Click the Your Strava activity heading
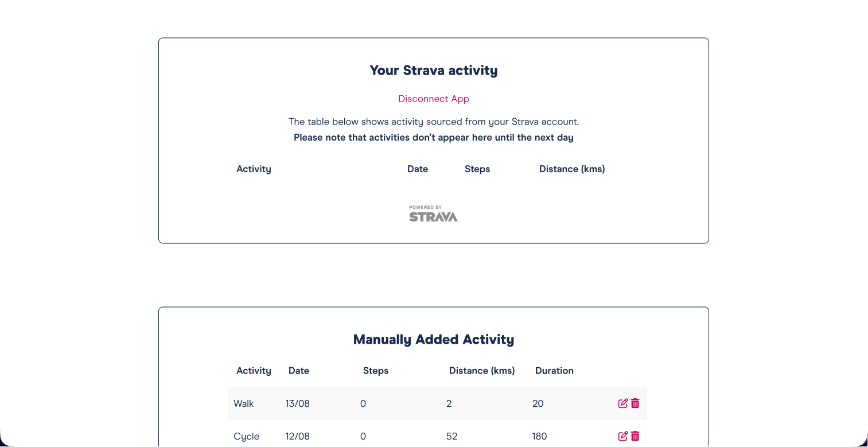868x447 pixels. coord(434,71)
